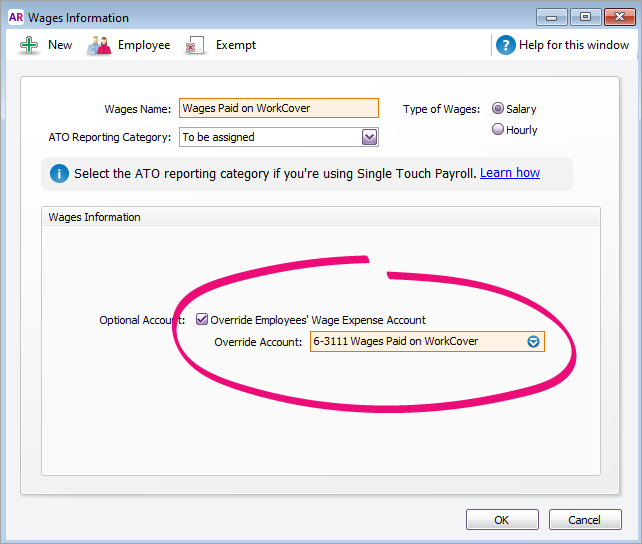Select the Salary radio button

pyautogui.click(x=498, y=109)
